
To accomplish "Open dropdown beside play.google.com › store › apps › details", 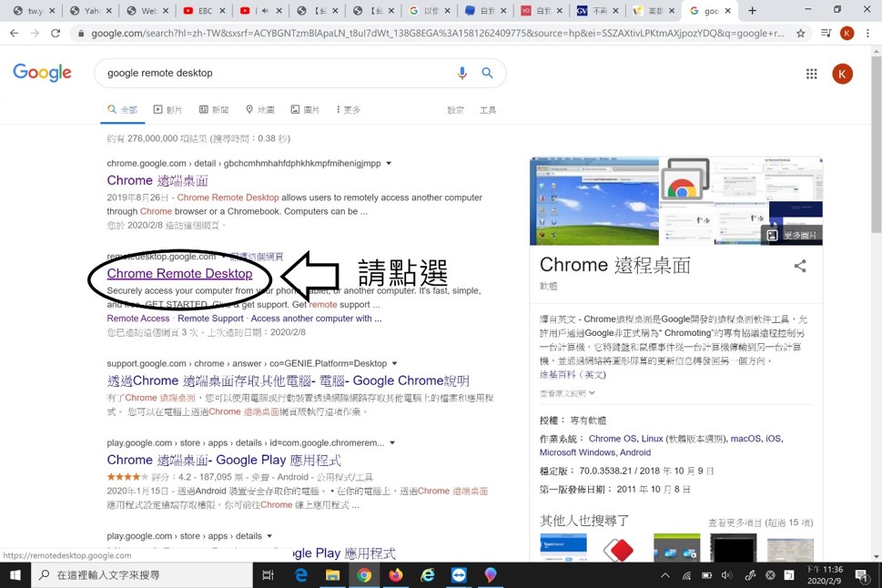I will point(269,536).
